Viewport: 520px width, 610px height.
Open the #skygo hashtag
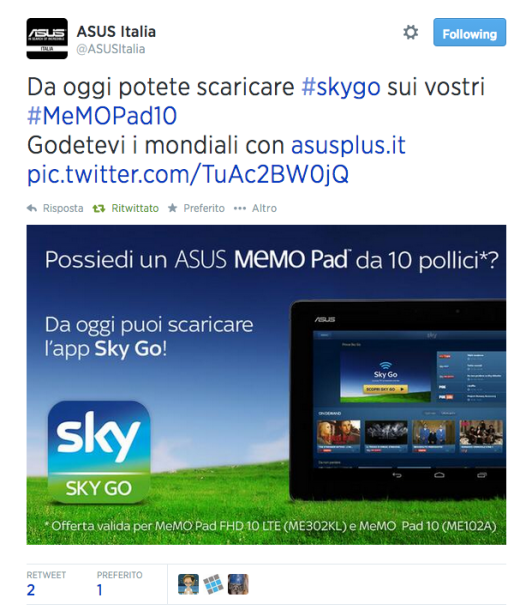coord(341,86)
